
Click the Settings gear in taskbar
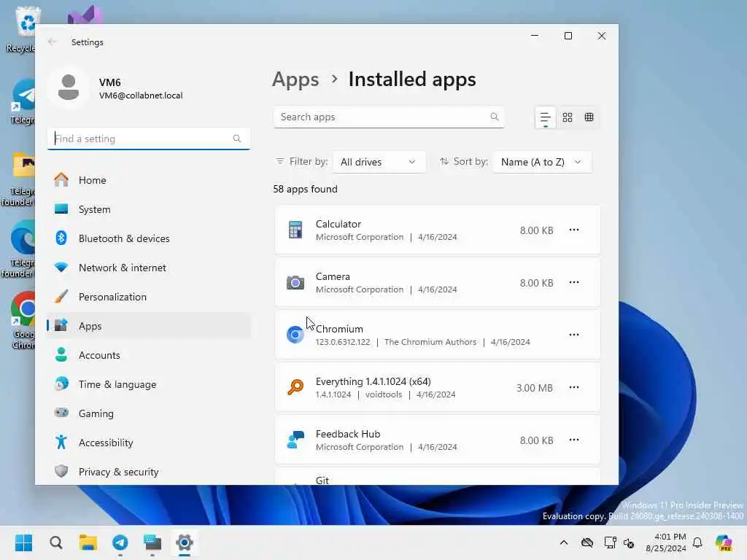pos(185,542)
